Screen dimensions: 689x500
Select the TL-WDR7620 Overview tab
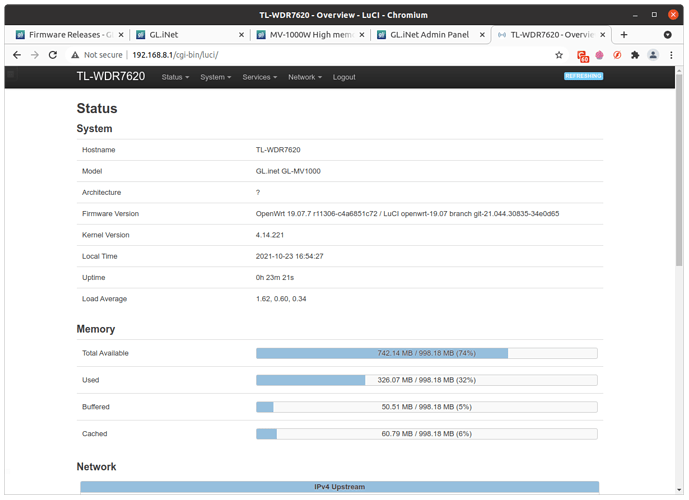coord(549,35)
